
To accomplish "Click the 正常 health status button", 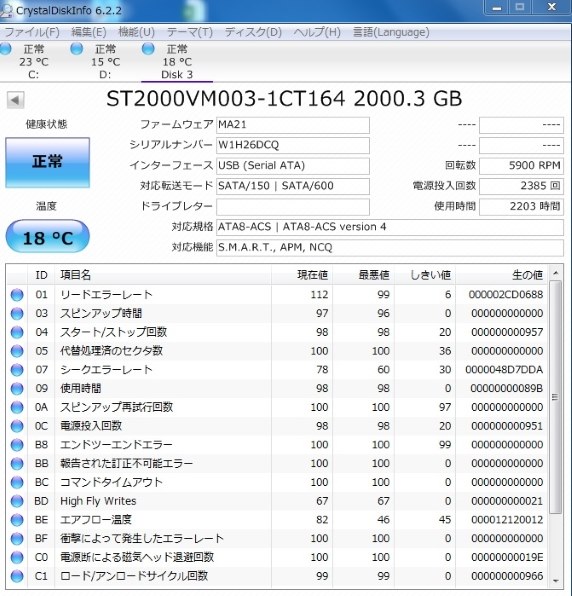I will (x=48, y=162).
